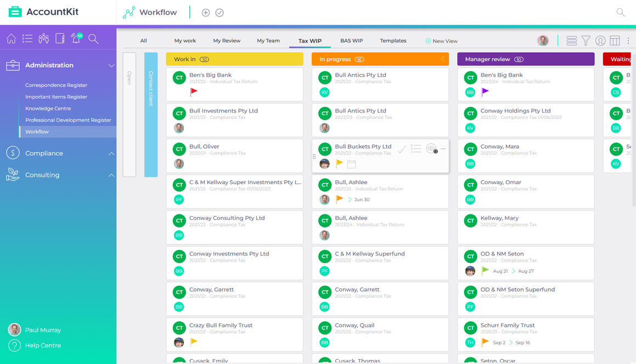Click the yellow flag on Crazy Bull Family Trust
The height and width of the screenshot is (364, 636).
point(194,342)
